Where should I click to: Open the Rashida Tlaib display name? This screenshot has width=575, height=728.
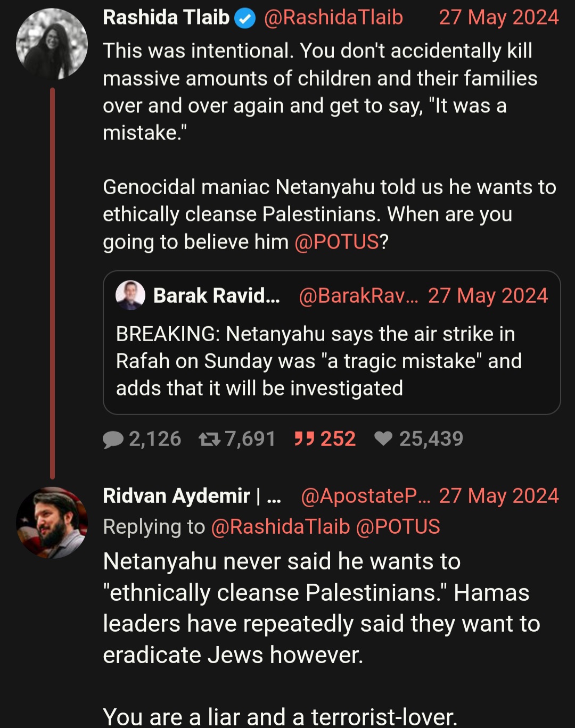point(166,18)
